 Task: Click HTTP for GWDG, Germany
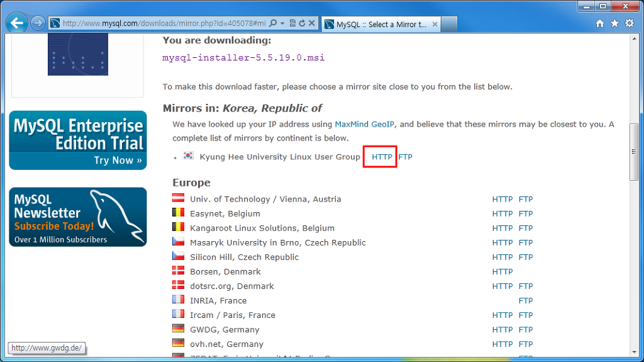coord(502,329)
